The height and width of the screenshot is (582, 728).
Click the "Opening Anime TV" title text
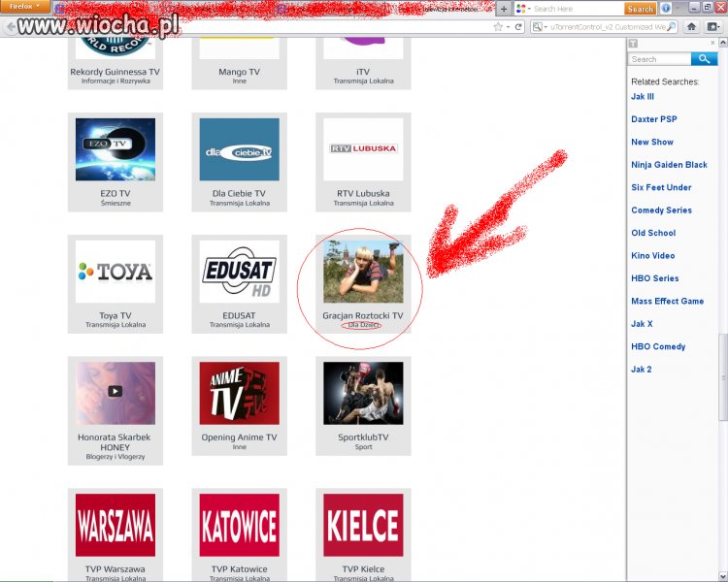pyautogui.click(x=239, y=437)
